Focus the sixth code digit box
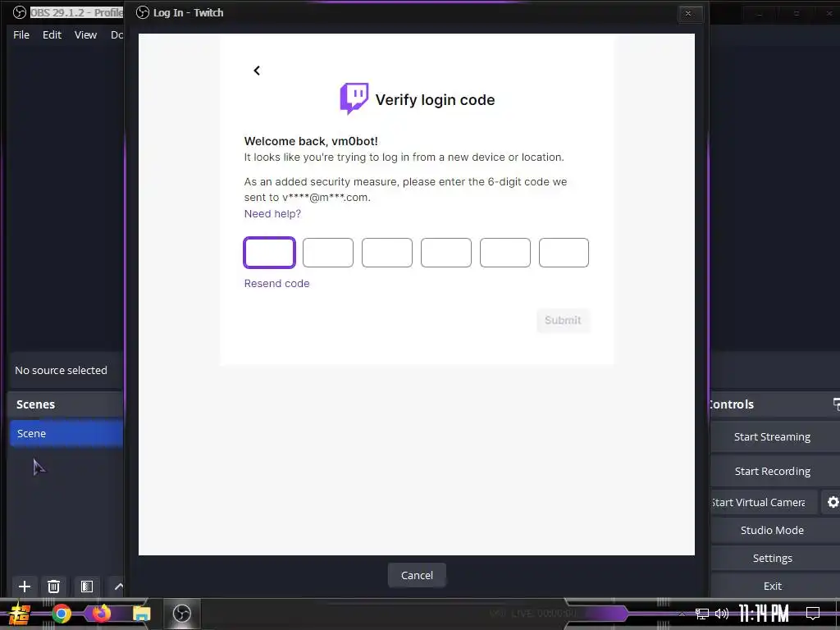 [564, 253]
